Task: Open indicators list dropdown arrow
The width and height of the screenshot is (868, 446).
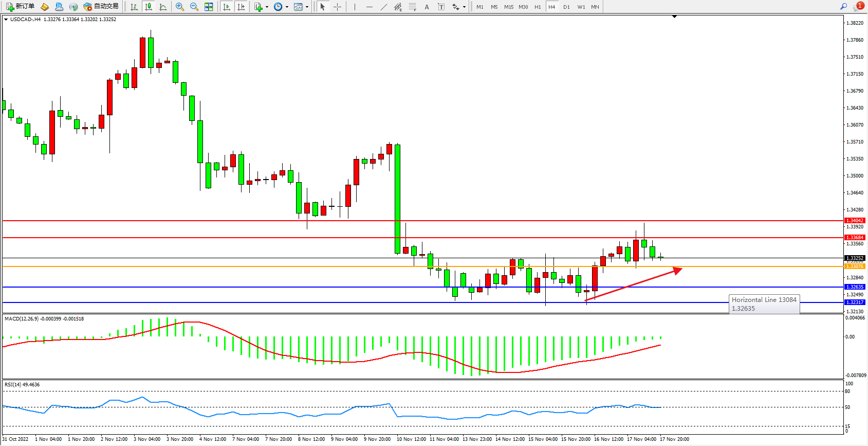Action: (x=267, y=7)
